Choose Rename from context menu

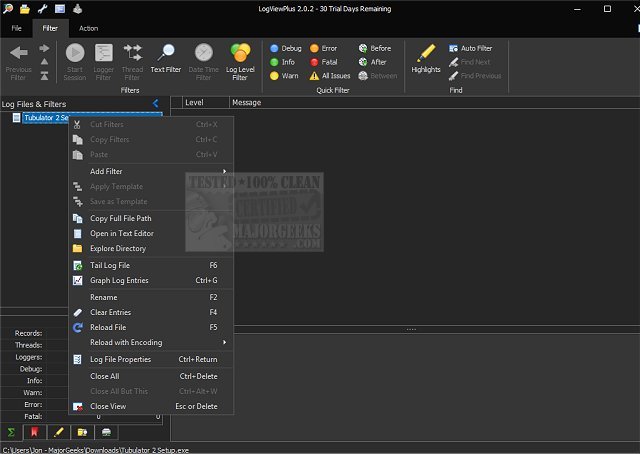click(x=151, y=297)
